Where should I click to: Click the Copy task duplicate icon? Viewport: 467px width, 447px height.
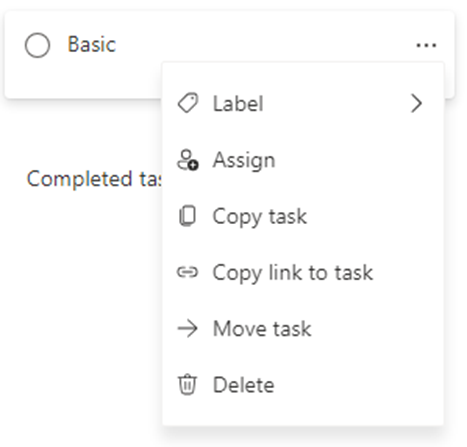[188, 216]
